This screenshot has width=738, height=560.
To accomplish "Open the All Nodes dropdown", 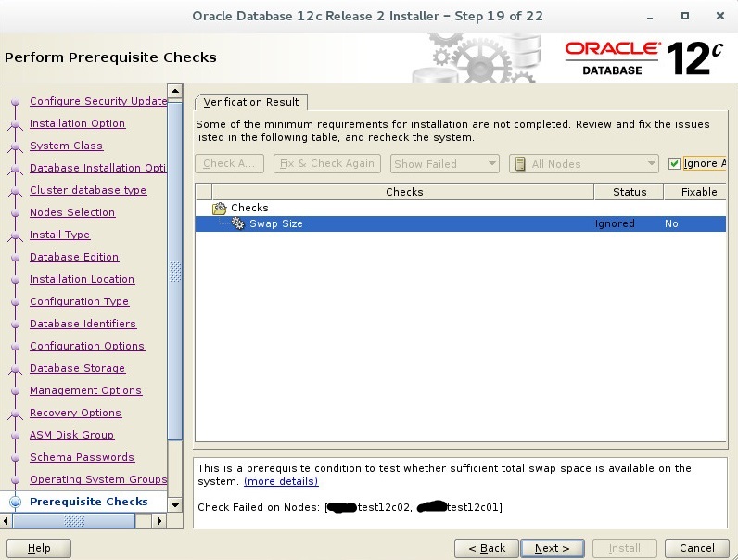I will (583, 164).
